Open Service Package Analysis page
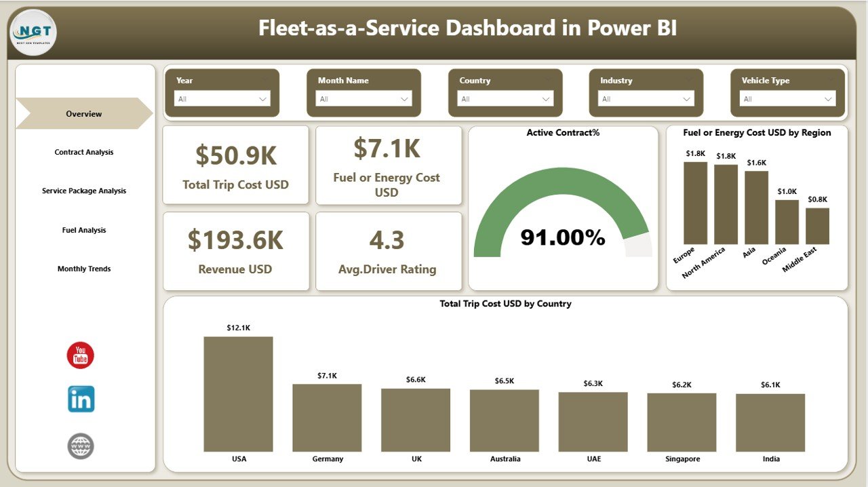868x487 pixels. pos(83,191)
